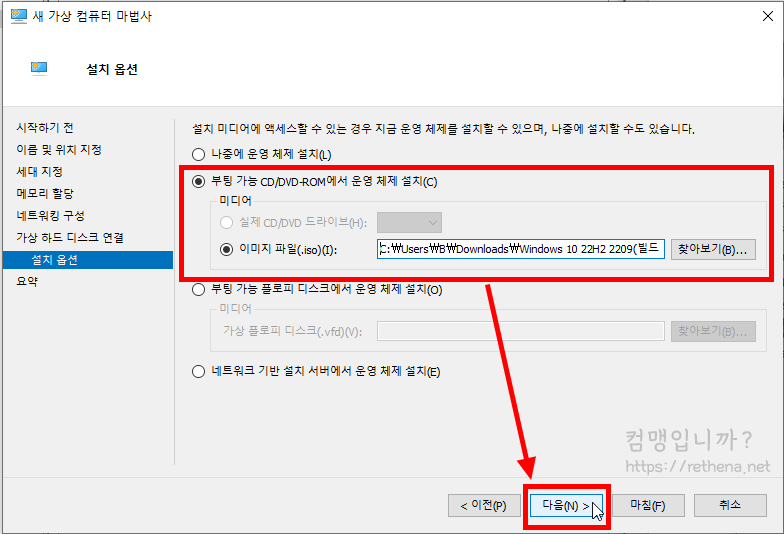Image resolution: width=784 pixels, height=534 pixels.
Task: Click the wizard title bar computer icon
Action: click(18, 16)
